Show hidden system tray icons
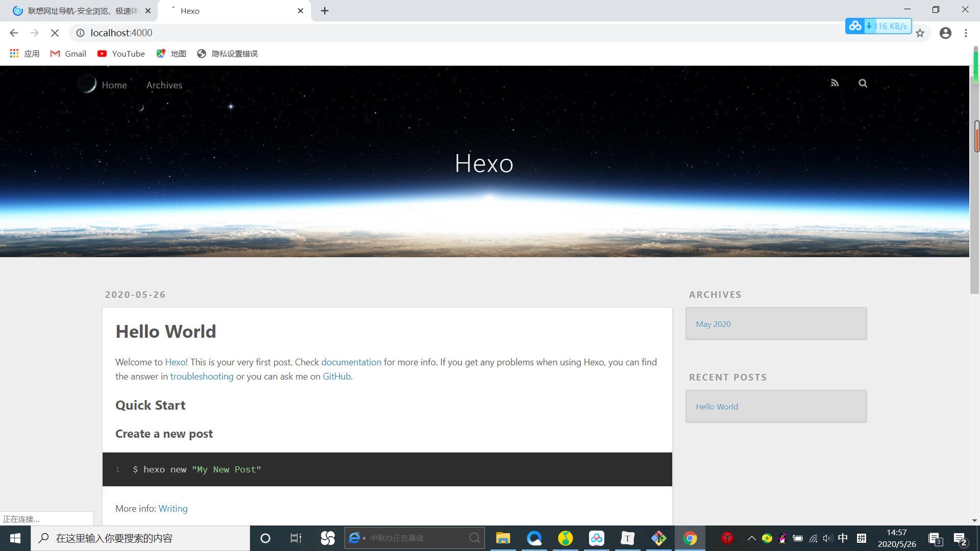980x551 pixels. coord(751,538)
